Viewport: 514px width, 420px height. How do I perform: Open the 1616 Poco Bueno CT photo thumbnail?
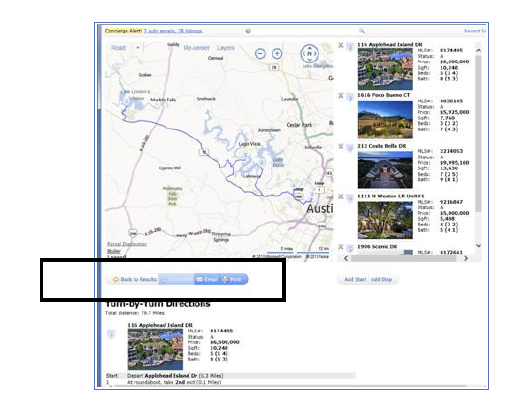click(x=385, y=120)
